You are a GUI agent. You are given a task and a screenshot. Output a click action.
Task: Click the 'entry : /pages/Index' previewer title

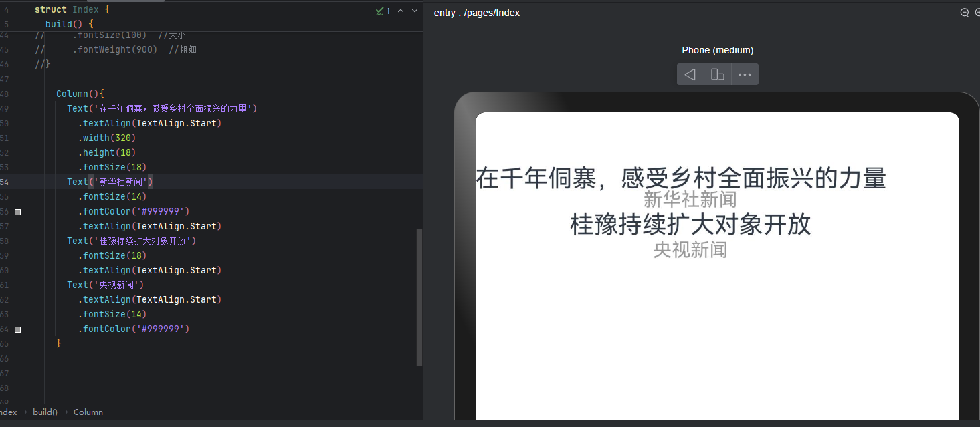[476, 13]
